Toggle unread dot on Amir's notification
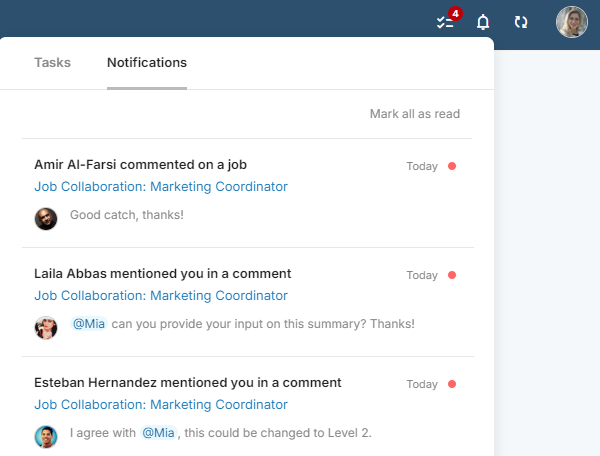Viewport: 600px width, 456px height. (452, 166)
